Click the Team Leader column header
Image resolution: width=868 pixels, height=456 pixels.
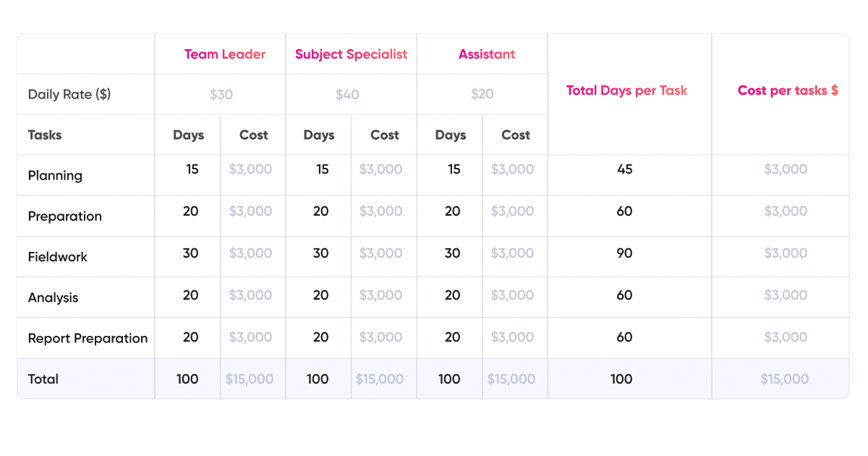(225, 54)
